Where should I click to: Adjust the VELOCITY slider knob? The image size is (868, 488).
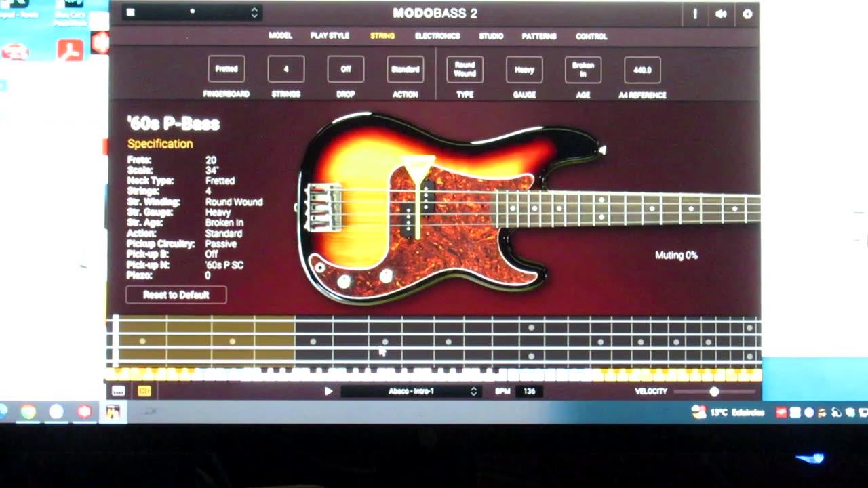714,391
